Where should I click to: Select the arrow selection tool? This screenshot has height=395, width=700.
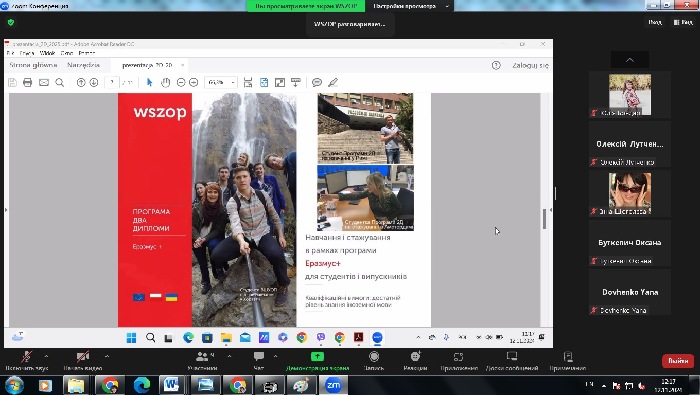pyautogui.click(x=150, y=83)
